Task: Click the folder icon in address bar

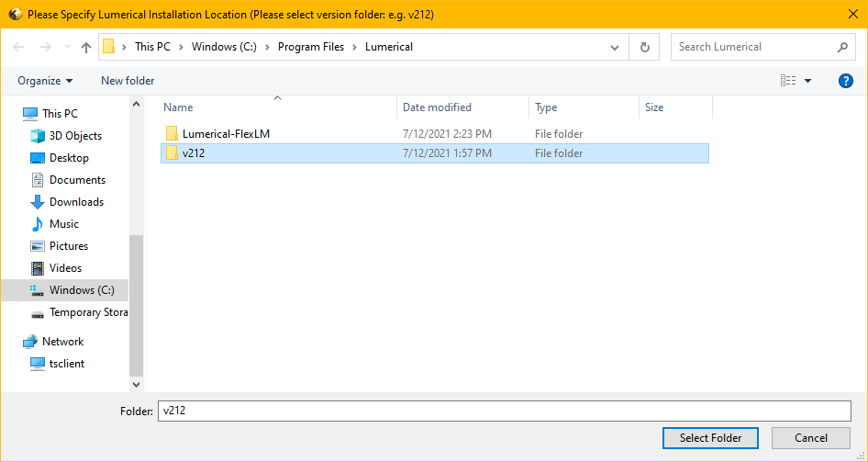Action: tap(109, 47)
